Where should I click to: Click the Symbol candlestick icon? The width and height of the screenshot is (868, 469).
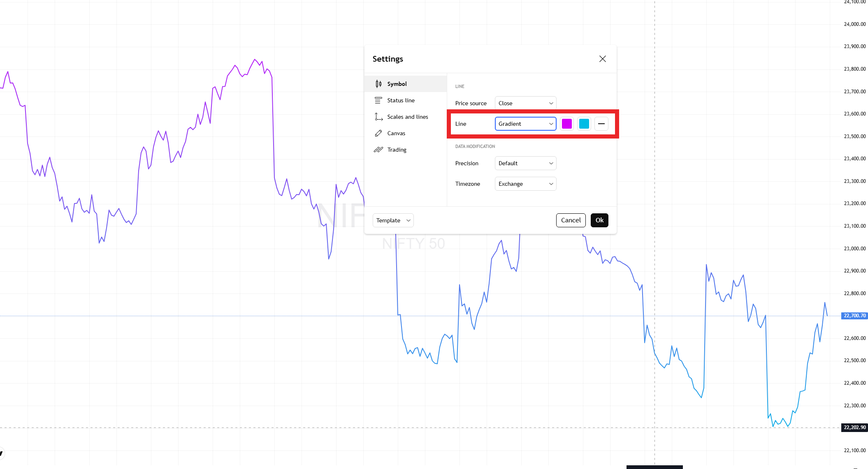[378, 84]
